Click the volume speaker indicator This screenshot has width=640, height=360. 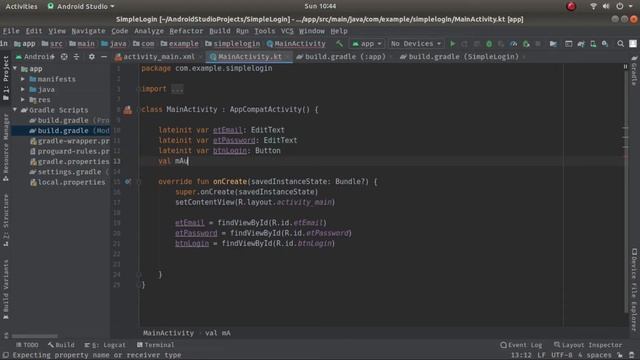tap(606, 6)
